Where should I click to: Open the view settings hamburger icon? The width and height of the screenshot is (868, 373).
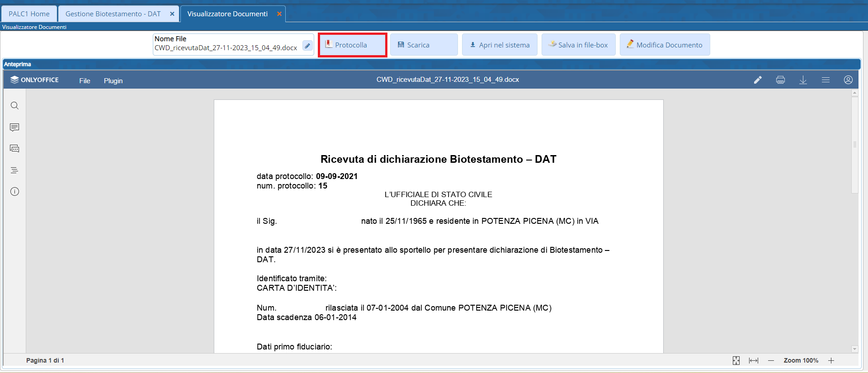tap(826, 80)
